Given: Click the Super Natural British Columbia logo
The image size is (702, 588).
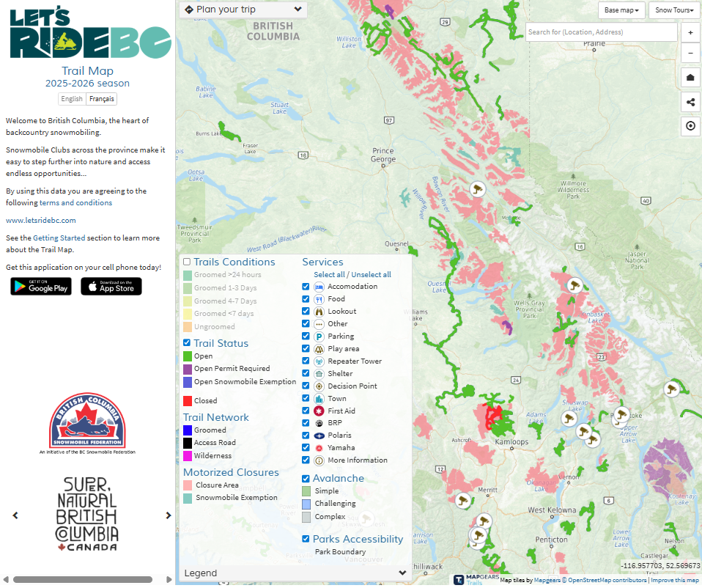Looking at the screenshot, I should point(87,515).
